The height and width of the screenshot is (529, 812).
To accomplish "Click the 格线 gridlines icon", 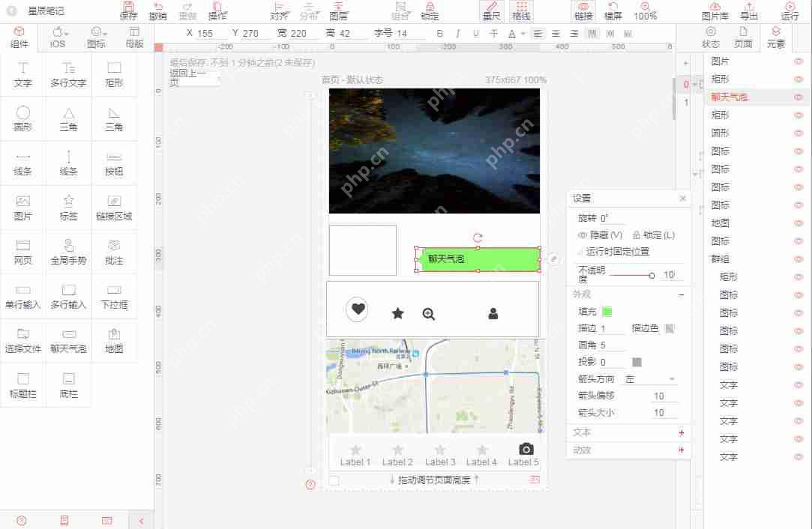I will [523, 10].
